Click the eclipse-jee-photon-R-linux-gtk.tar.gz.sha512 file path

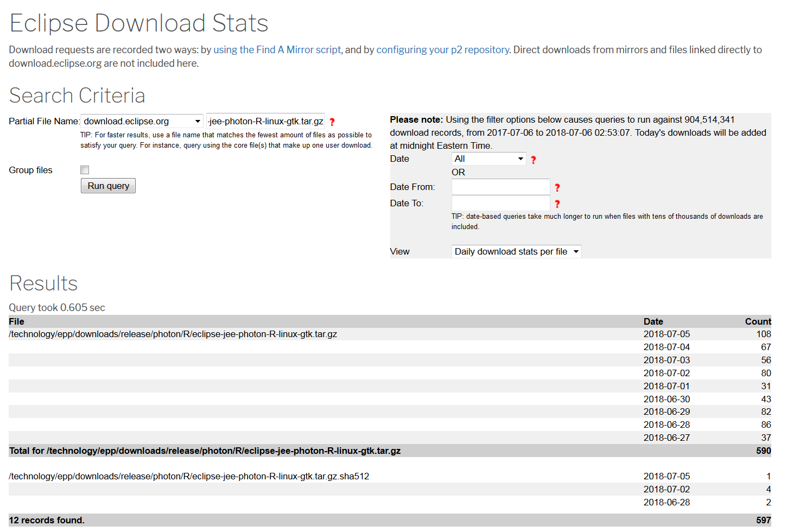coord(189,477)
